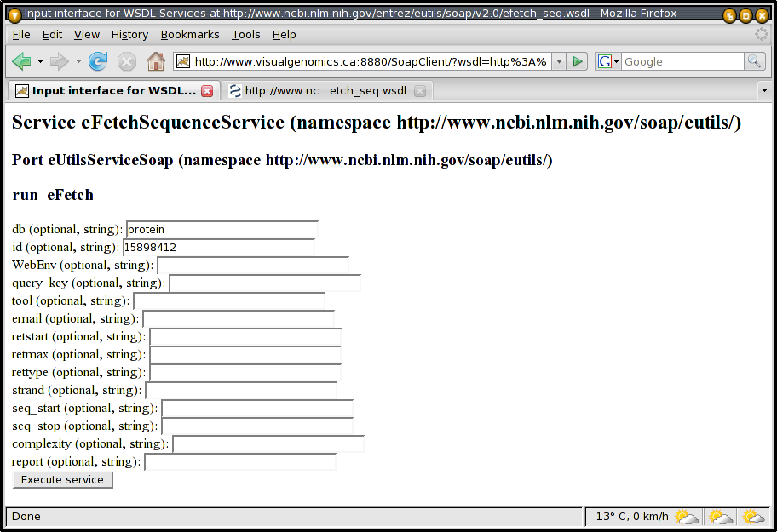Open the back history dropdown arrow
The width and height of the screenshot is (777, 532).
[40, 61]
